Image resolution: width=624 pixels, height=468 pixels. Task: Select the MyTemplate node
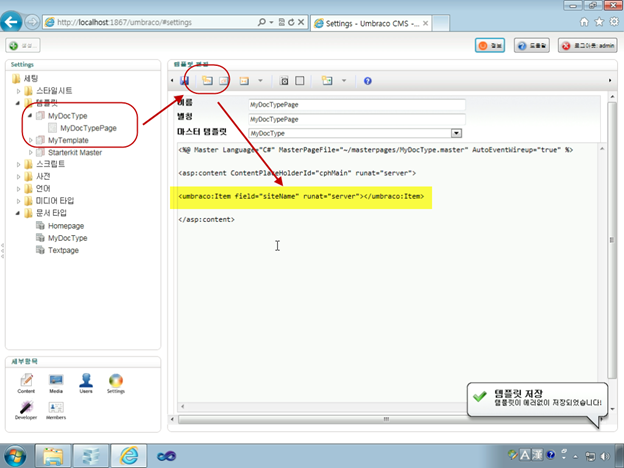coord(68,140)
